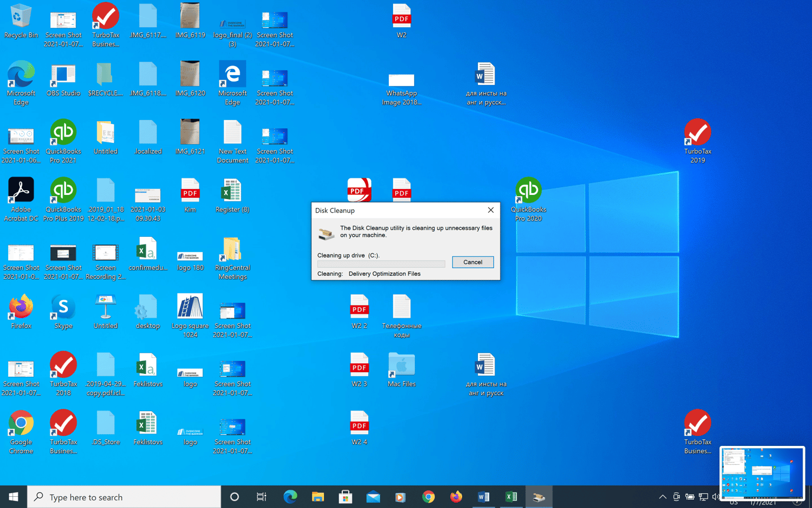Launch Excel from the taskbar

click(511, 497)
